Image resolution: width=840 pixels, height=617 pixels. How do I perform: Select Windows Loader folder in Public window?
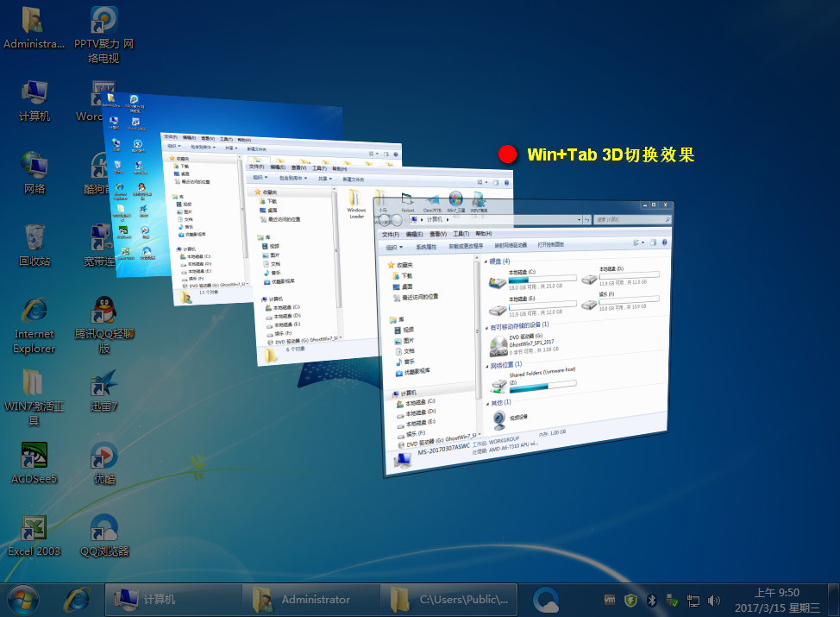(x=356, y=204)
